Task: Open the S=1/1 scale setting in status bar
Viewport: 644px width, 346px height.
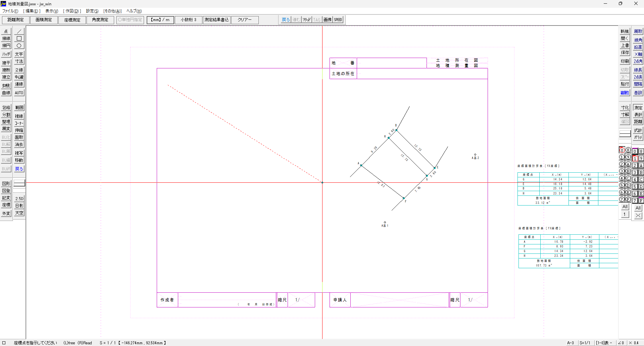Action: [x=585, y=343]
